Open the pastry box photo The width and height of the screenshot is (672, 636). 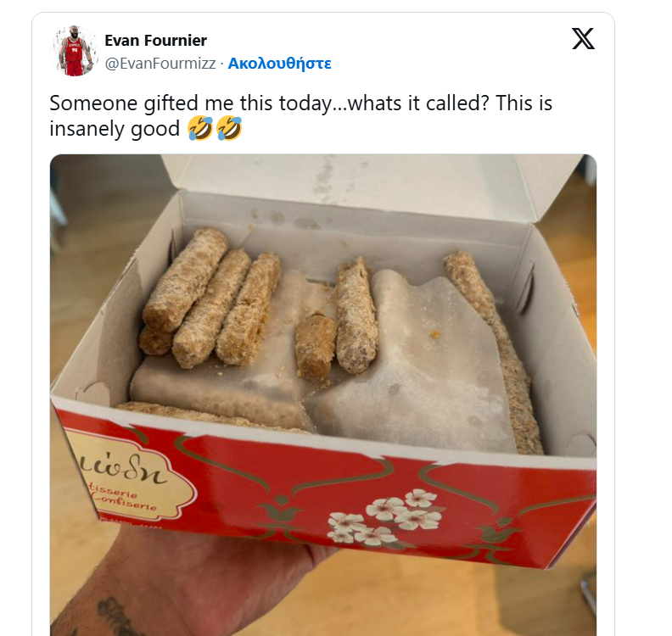[323, 395]
